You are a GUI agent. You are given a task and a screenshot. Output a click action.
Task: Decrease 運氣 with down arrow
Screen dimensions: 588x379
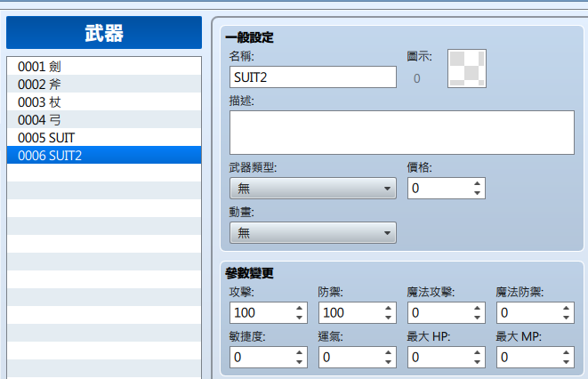click(x=388, y=362)
